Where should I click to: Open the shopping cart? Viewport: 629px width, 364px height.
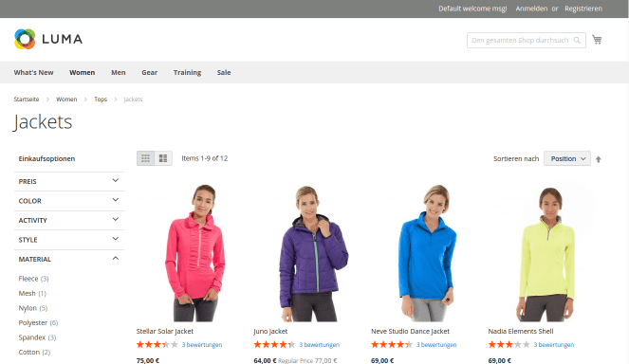coord(597,40)
